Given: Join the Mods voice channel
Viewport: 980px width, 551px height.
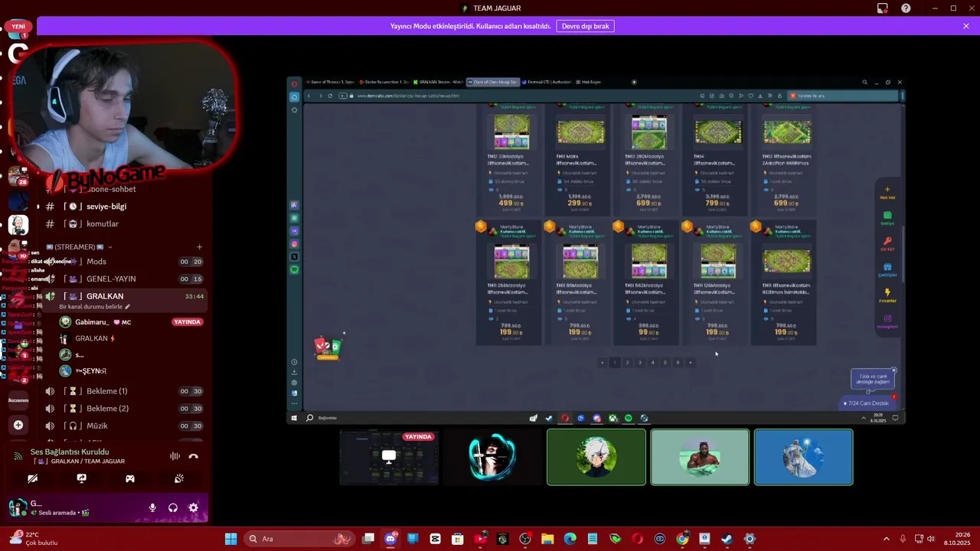Looking at the screenshot, I should [122, 262].
